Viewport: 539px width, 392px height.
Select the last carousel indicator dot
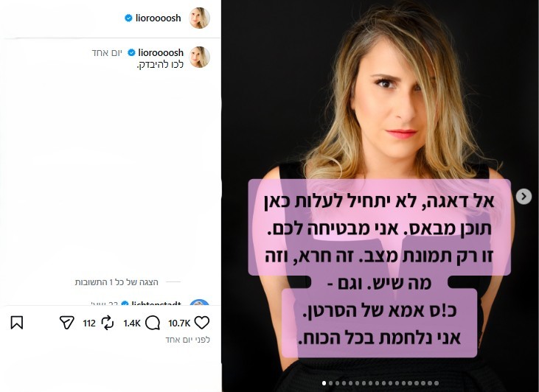tap(437, 383)
